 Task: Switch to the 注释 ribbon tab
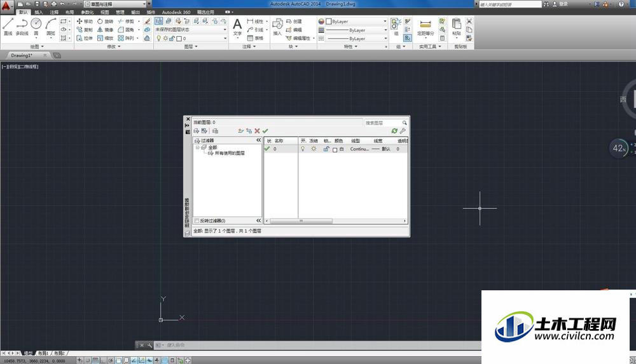[x=54, y=12]
